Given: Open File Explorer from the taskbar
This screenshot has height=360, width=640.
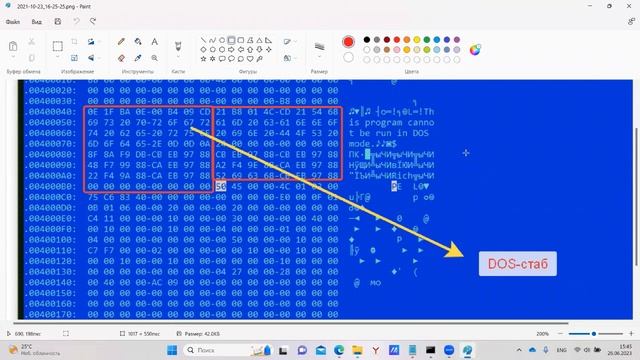Looking at the screenshot, I should pyautogui.click(x=358, y=350).
